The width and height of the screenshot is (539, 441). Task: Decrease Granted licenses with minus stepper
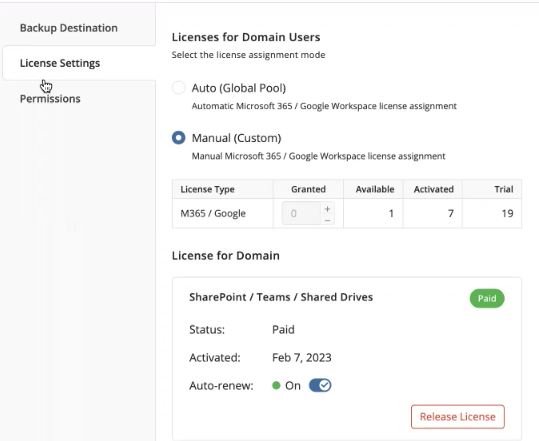(327, 220)
